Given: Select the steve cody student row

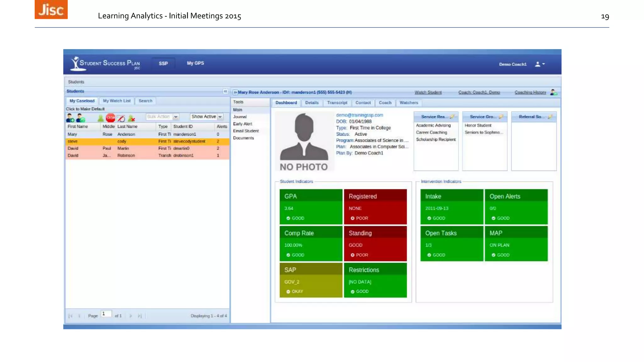Looking at the screenshot, I should coord(147,141).
